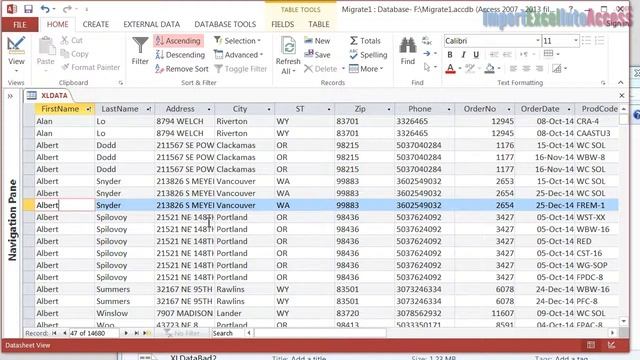
Task: Toggle Italic formatting
Action: 463,55
